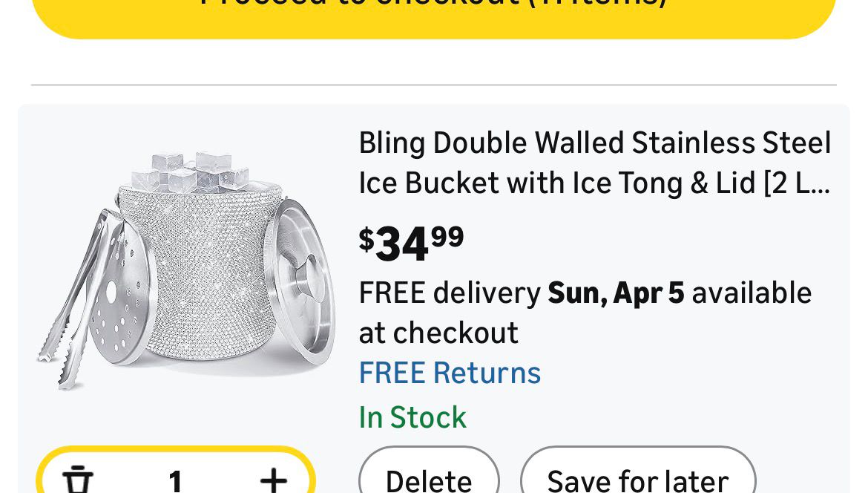Click the $34.99 price

412,244
